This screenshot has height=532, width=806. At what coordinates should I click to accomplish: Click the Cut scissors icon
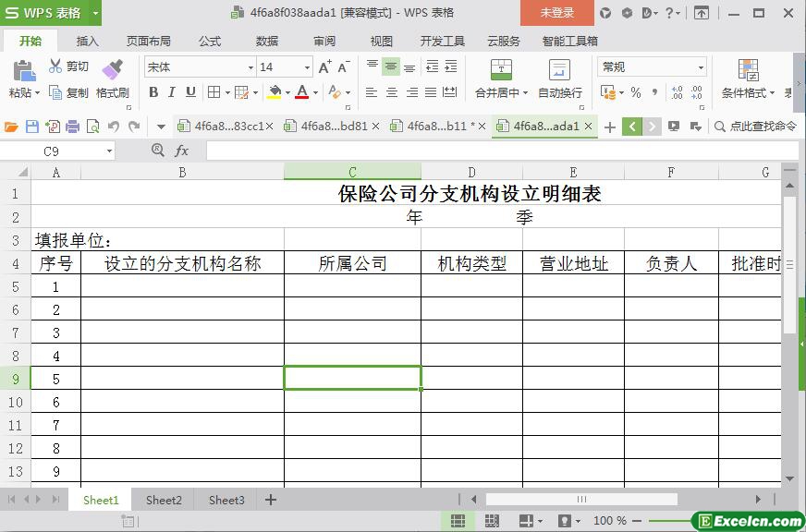coord(55,66)
